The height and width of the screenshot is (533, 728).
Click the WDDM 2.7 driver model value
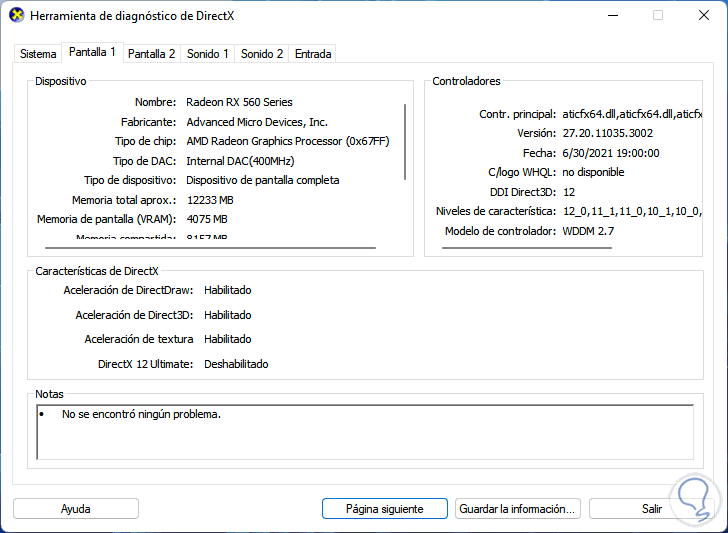(588, 231)
